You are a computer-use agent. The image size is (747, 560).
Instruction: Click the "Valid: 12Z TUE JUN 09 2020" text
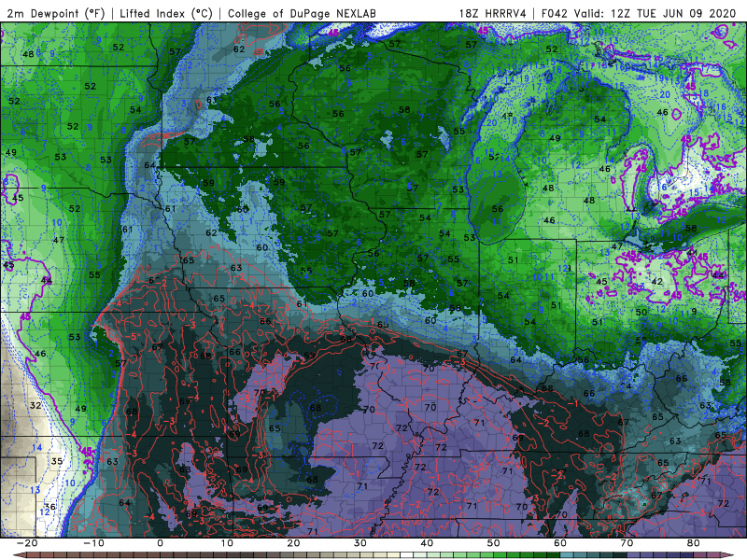pyautogui.click(x=655, y=13)
